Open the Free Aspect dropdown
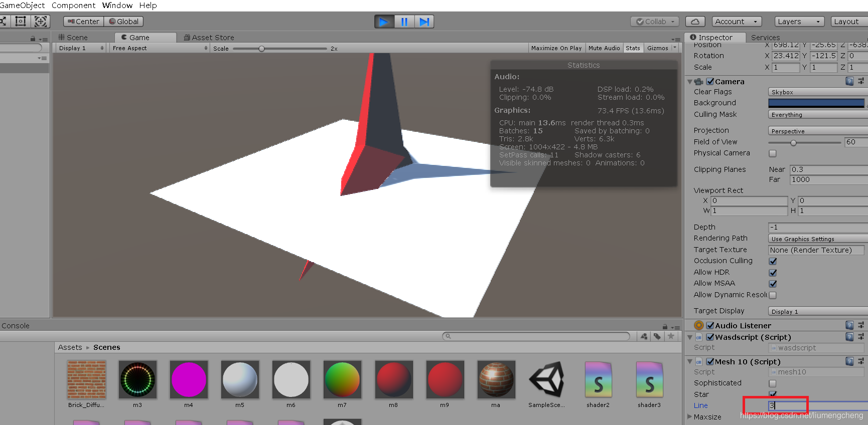 160,48
